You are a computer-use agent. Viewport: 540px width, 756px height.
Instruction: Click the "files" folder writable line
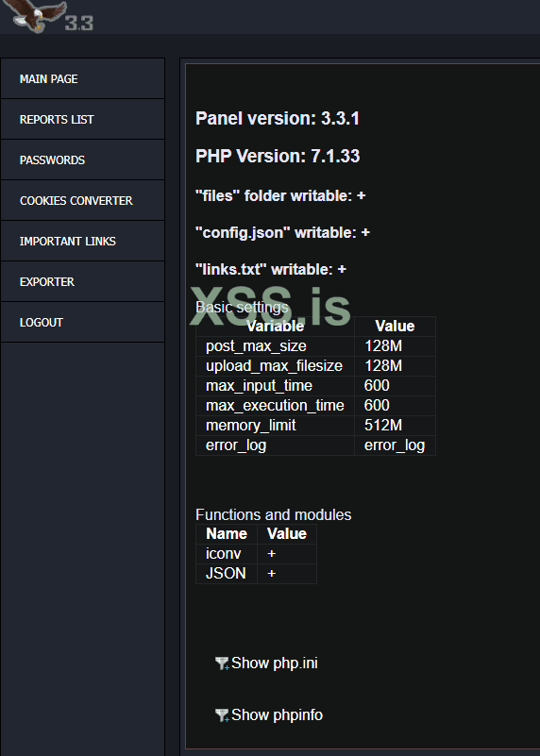280,195
